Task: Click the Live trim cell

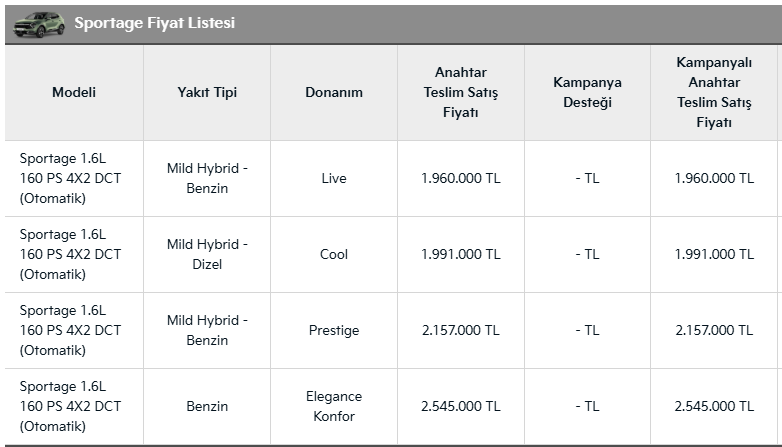Action: pos(334,178)
